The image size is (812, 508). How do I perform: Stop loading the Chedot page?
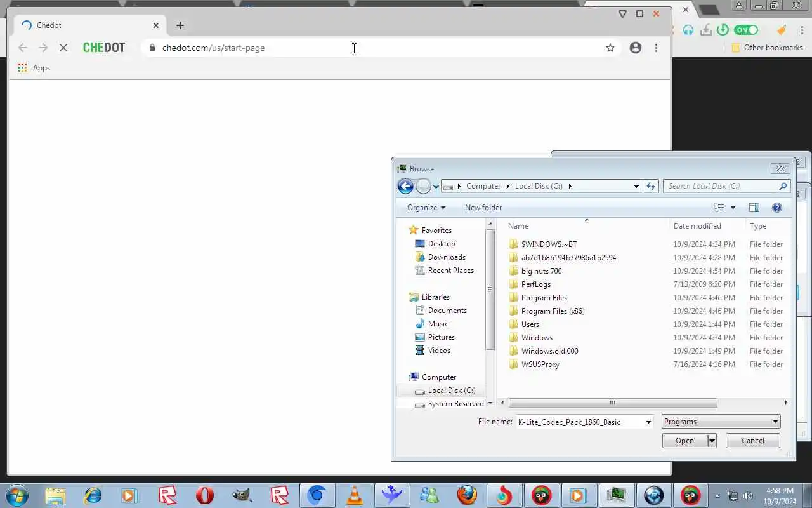point(63,48)
